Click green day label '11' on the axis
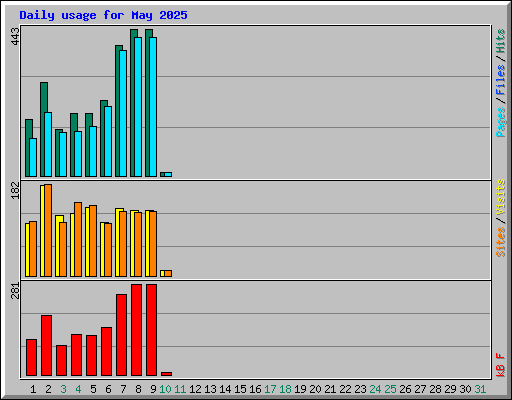The height and width of the screenshot is (400, 512). pos(180,389)
